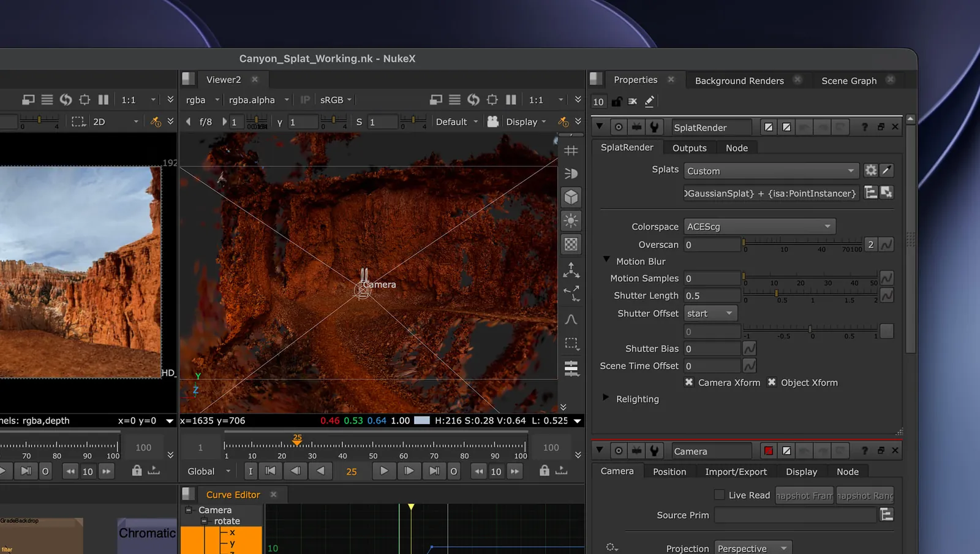Click the viewer refresh icon

(473, 99)
